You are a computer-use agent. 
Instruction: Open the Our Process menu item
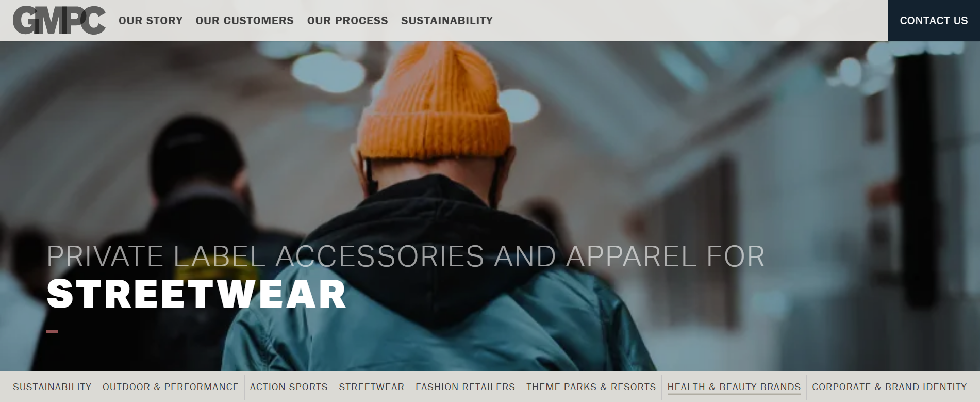point(347,21)
